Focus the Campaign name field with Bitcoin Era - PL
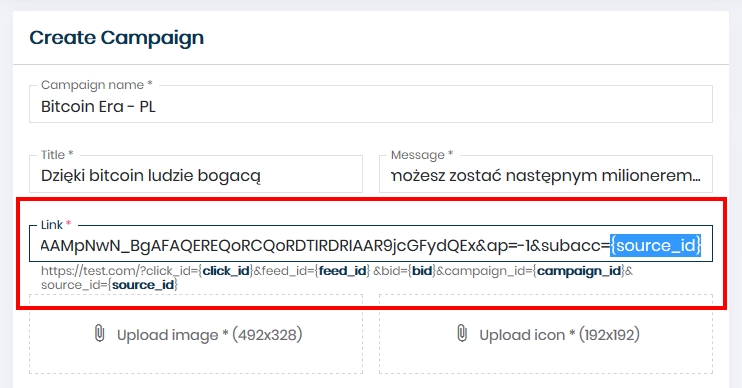The width and height of the screenshot is (742, 388). 371,104
